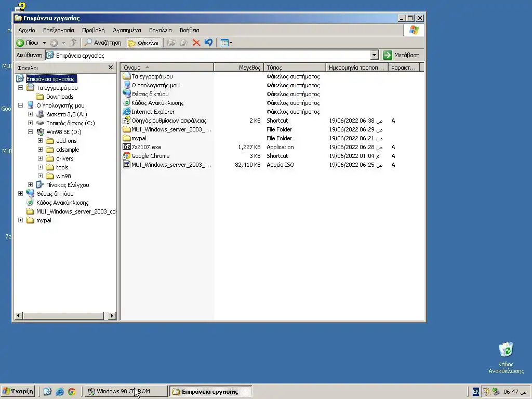532x399 pixels.
Task: Select the 7z2107.exe application icon
Action: pyautogui.click(x=127, y=147)
